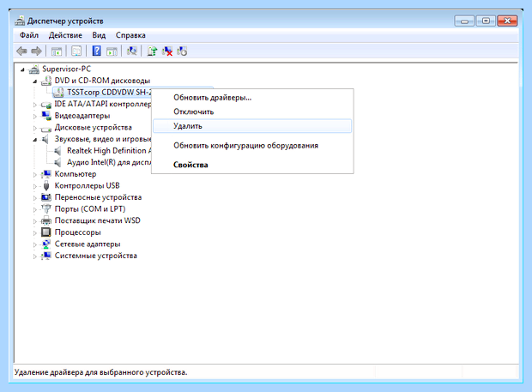Choose Отключить in the context menu
532x392 pixels.
(252, 112)
